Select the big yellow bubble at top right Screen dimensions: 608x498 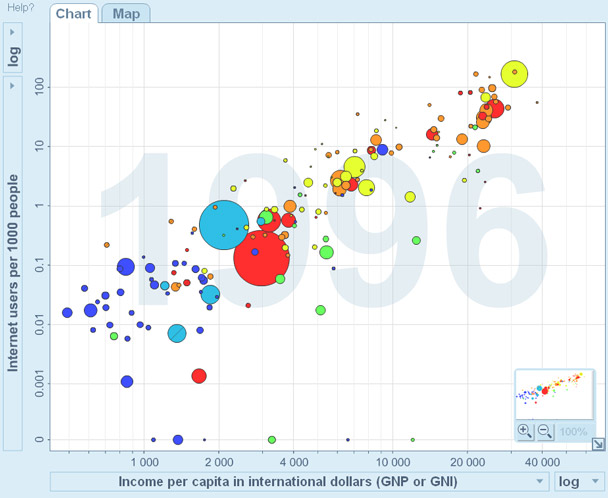514,74
